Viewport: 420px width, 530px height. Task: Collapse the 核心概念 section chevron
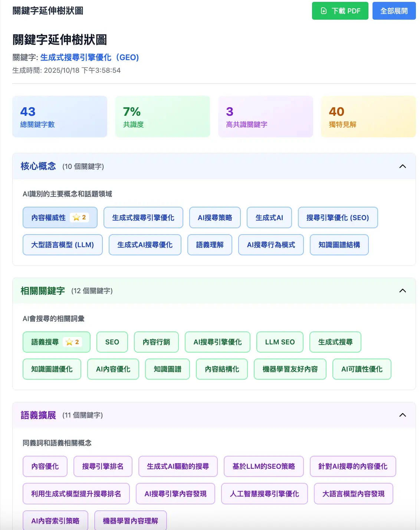click(403, 166)
